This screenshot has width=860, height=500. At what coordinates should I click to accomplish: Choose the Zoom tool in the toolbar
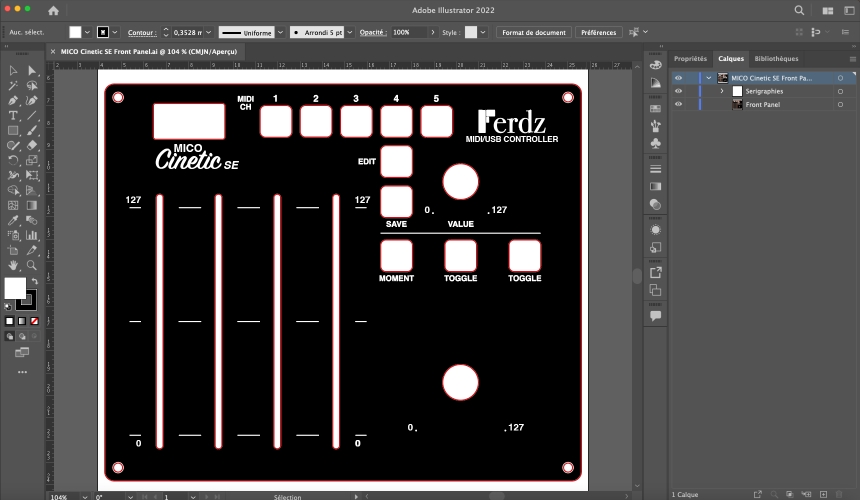tap(32, 266)
